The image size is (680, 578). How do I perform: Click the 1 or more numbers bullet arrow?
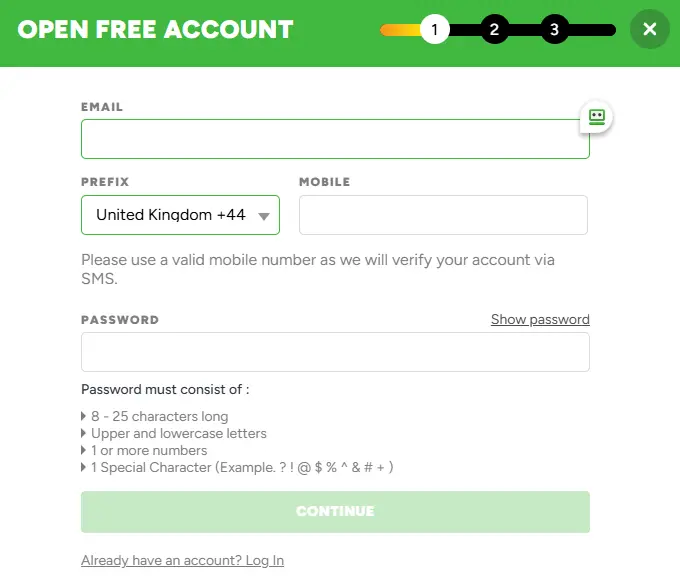tap(84, 451)
